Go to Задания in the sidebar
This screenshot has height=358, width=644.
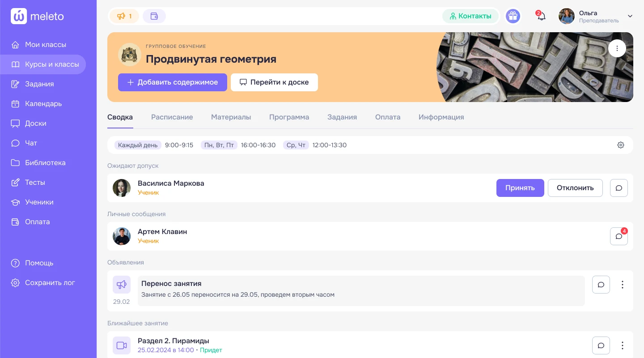pyautogui.click(x=43, y=84)
